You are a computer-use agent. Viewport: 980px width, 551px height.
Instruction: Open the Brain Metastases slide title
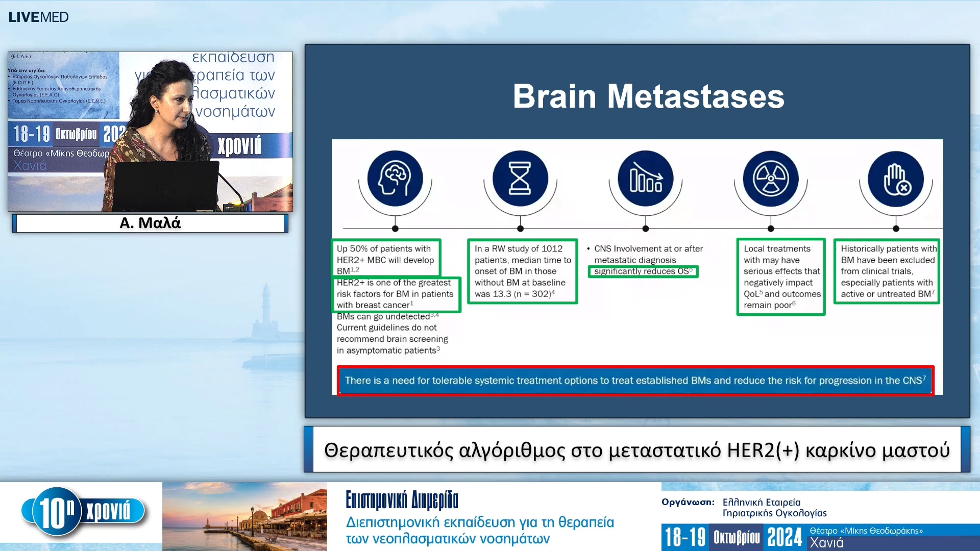coord(649,97)
